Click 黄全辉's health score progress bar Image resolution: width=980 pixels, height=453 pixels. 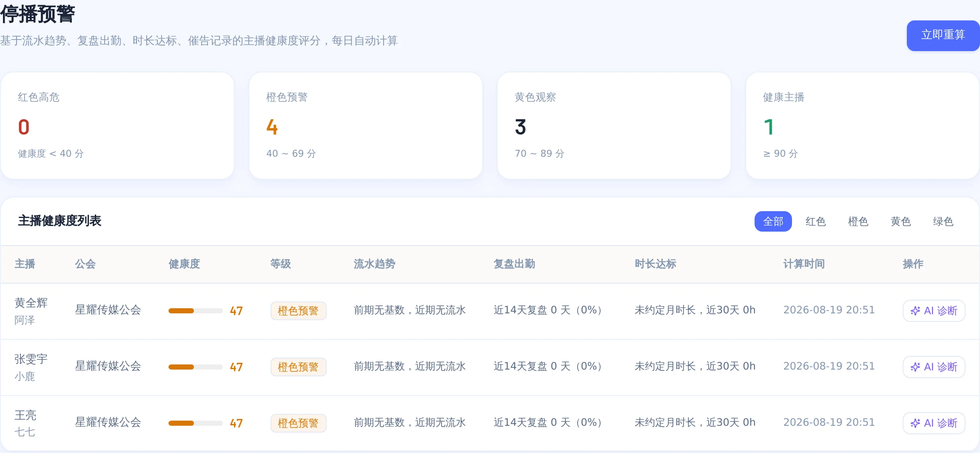click(196, 311)
